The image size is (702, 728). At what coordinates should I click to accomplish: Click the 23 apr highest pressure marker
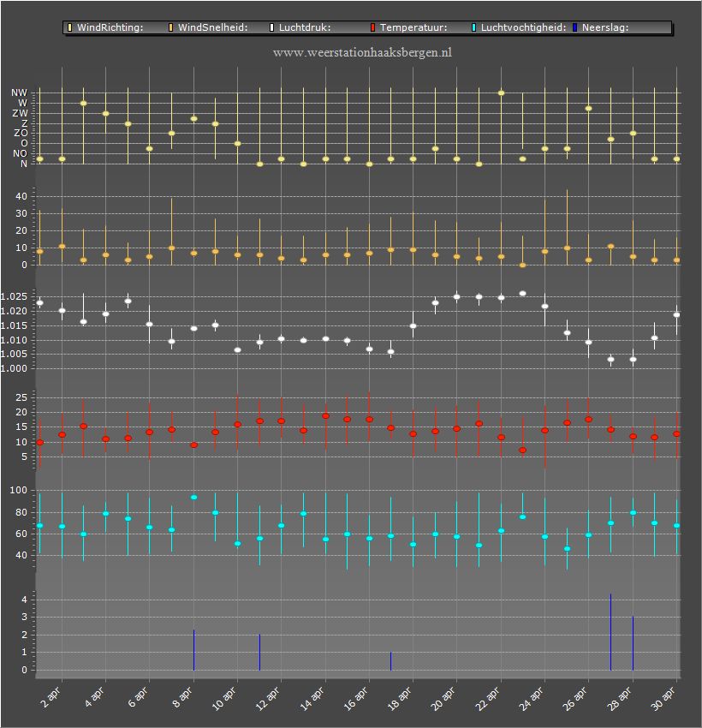pos(522,294)
